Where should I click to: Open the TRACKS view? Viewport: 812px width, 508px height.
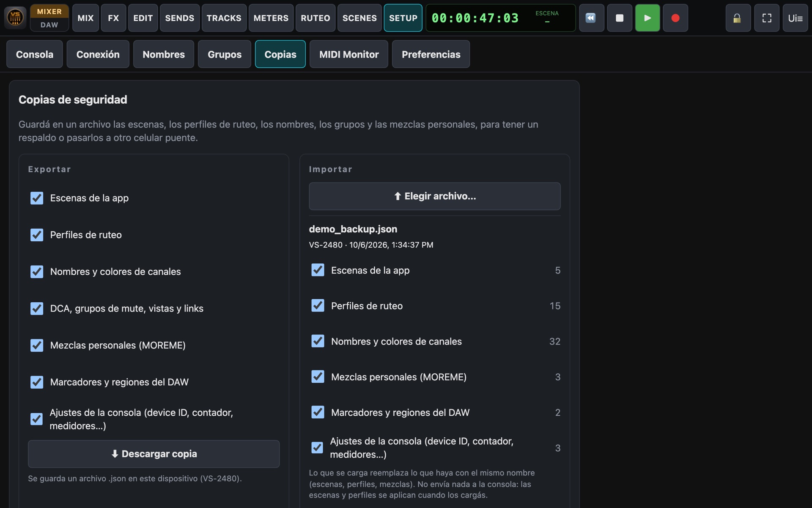[x=224, y=18]
